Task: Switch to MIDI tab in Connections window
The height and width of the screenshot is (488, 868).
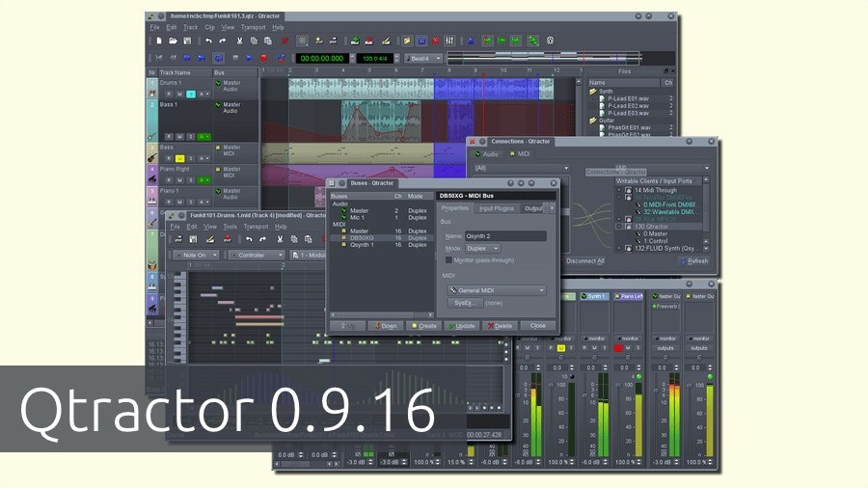Action: 520,153
